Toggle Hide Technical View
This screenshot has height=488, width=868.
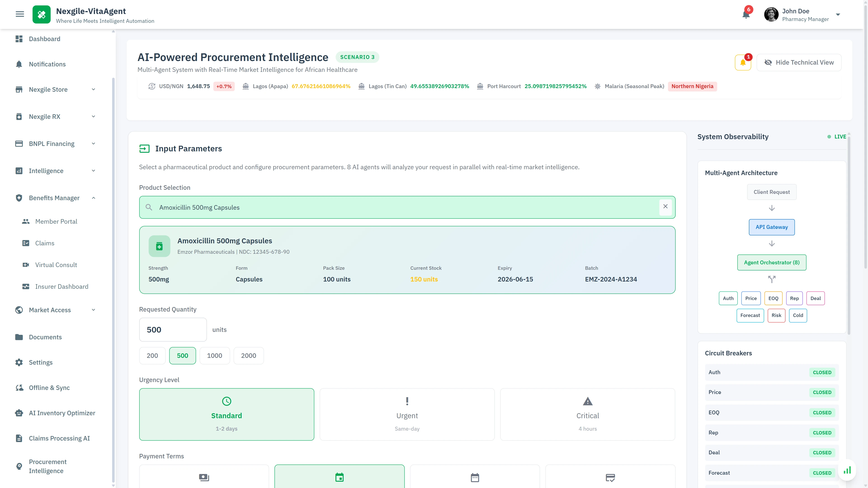tap(799, 62)
